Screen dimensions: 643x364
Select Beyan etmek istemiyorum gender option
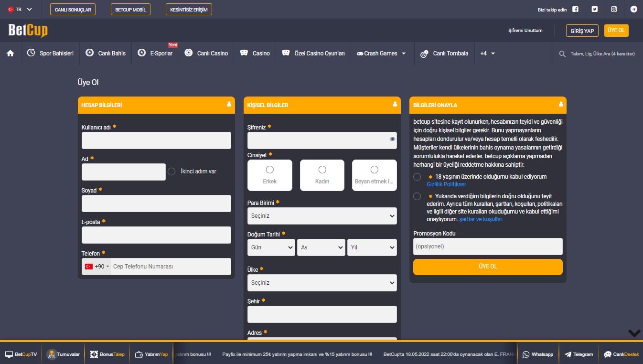click(375, 175)
